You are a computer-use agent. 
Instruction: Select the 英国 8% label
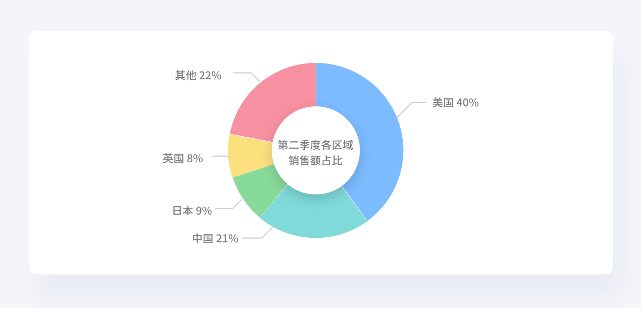pos(183,158)
